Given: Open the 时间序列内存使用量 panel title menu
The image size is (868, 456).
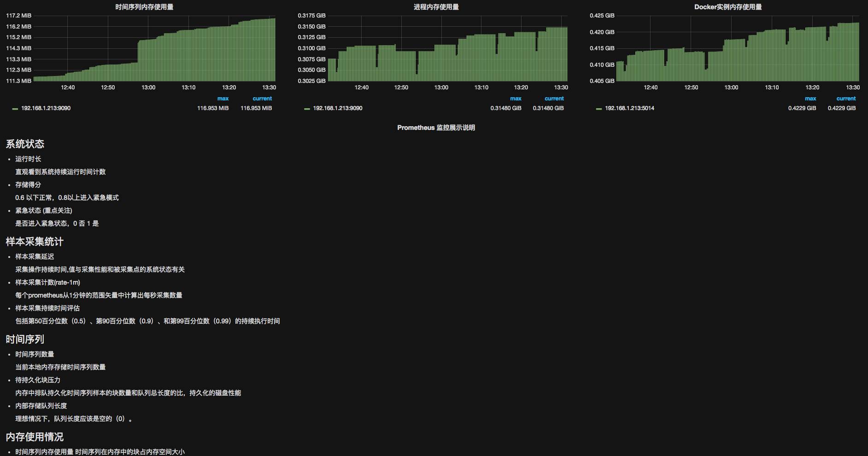Looking at the screenshot, I should click(144, 7).
